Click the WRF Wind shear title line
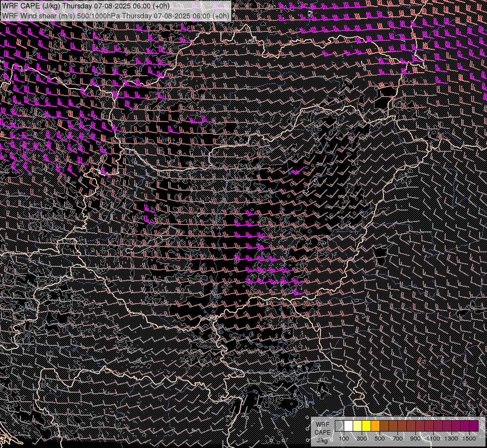Screen dimensions: 487x448 pos(115,16)
